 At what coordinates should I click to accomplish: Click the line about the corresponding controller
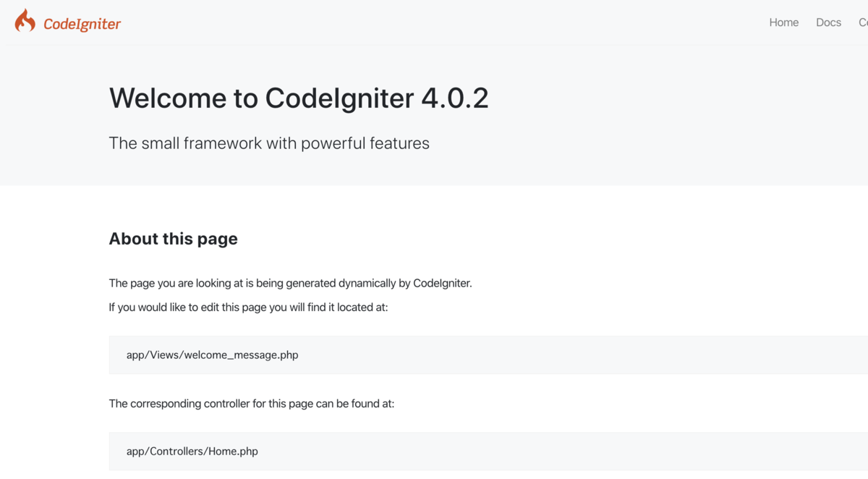pyautogui.click(x=251, y=403)
